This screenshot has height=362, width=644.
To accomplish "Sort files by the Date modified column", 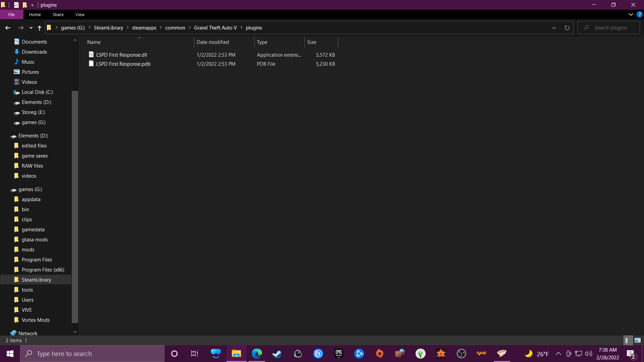I will tap(213, 42).
